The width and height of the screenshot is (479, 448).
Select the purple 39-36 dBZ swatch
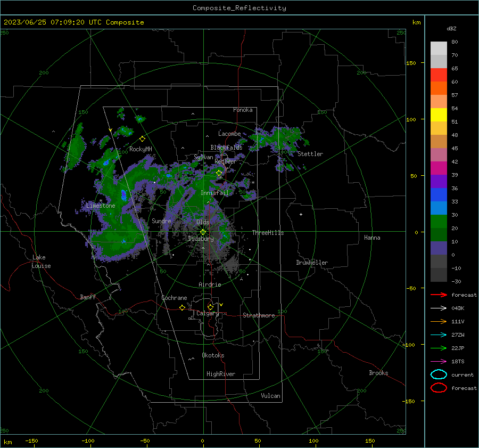coord(439,181)
